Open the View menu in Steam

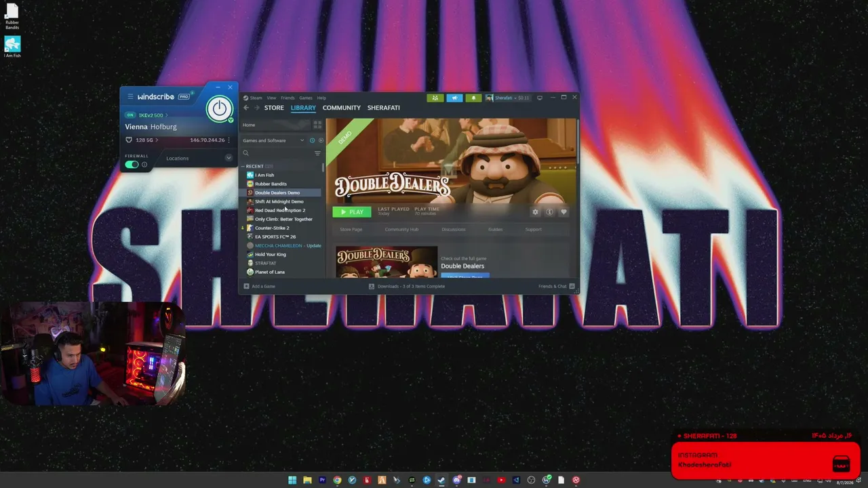click(271, 98)
